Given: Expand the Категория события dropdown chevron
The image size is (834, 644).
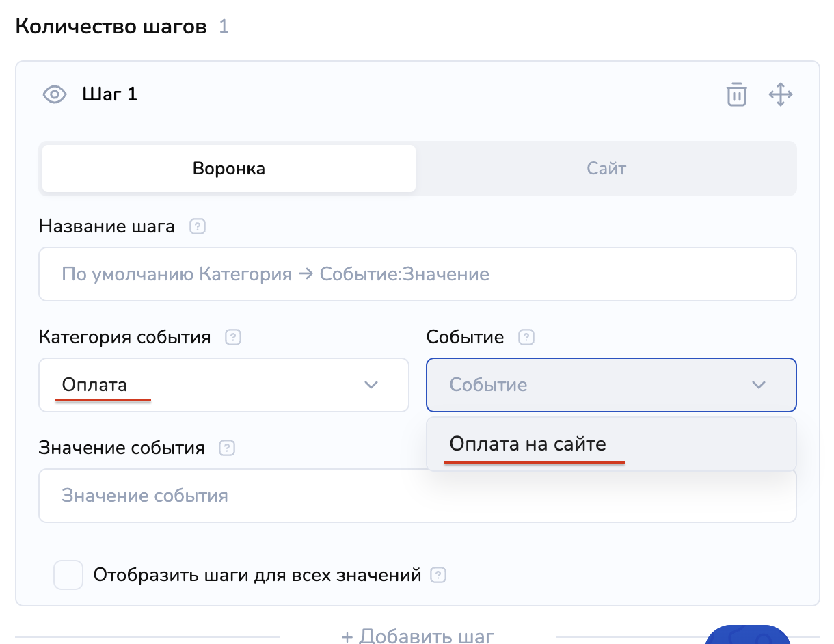Looking at the screenshot, I should point(371,385).
